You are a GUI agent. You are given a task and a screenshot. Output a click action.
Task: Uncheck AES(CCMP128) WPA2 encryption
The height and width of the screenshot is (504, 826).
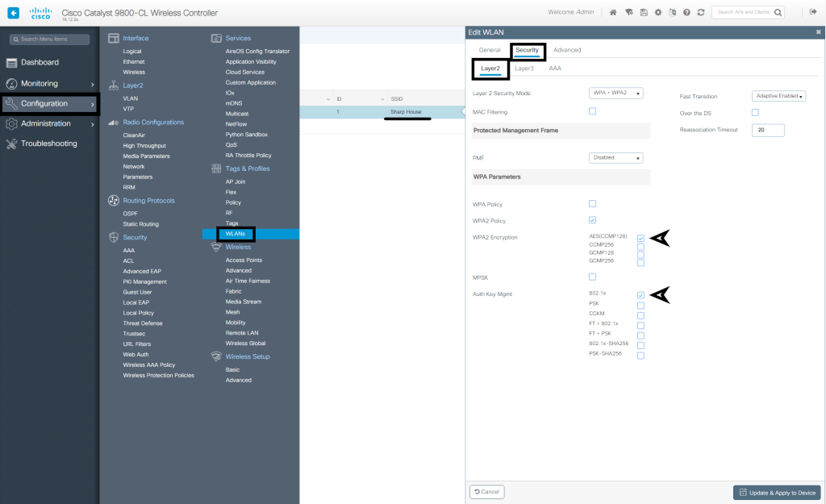[x=640, y=239]
